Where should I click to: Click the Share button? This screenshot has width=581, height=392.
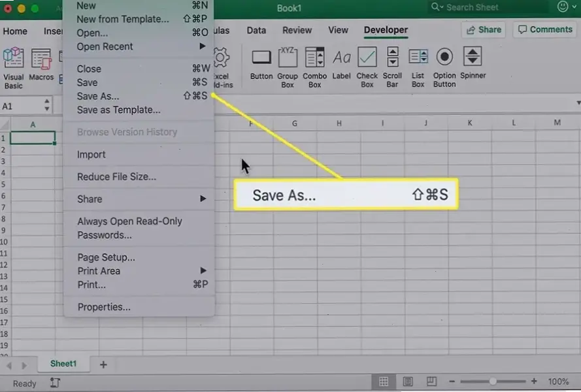click(484, 29)
